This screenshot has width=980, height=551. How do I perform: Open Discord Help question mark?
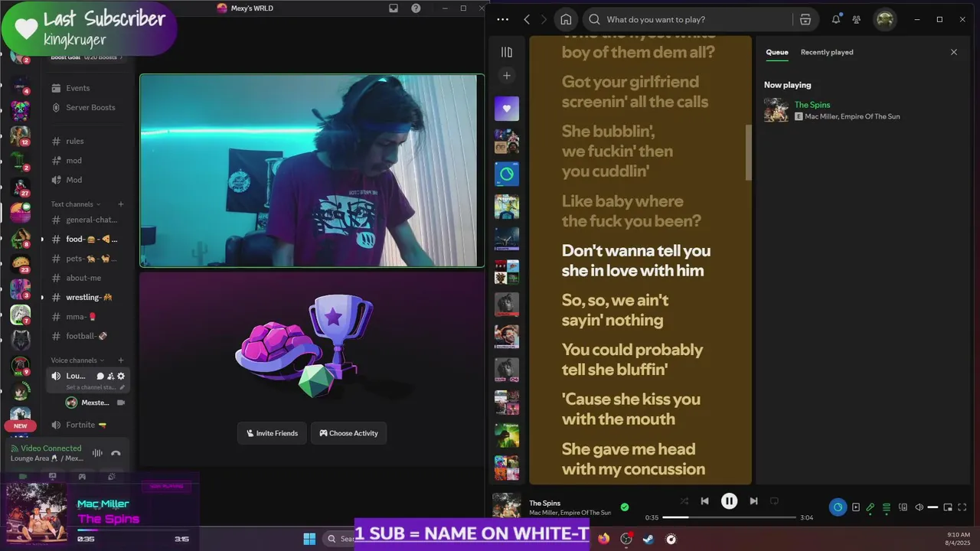coord(416,8)
